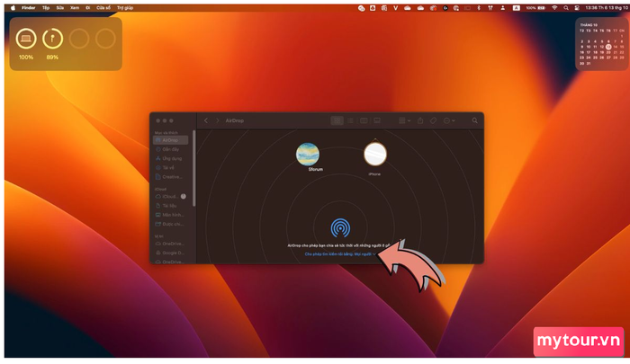Switch to icon view in Finder toolbar

pyautogui.click(x=337, y=120)
